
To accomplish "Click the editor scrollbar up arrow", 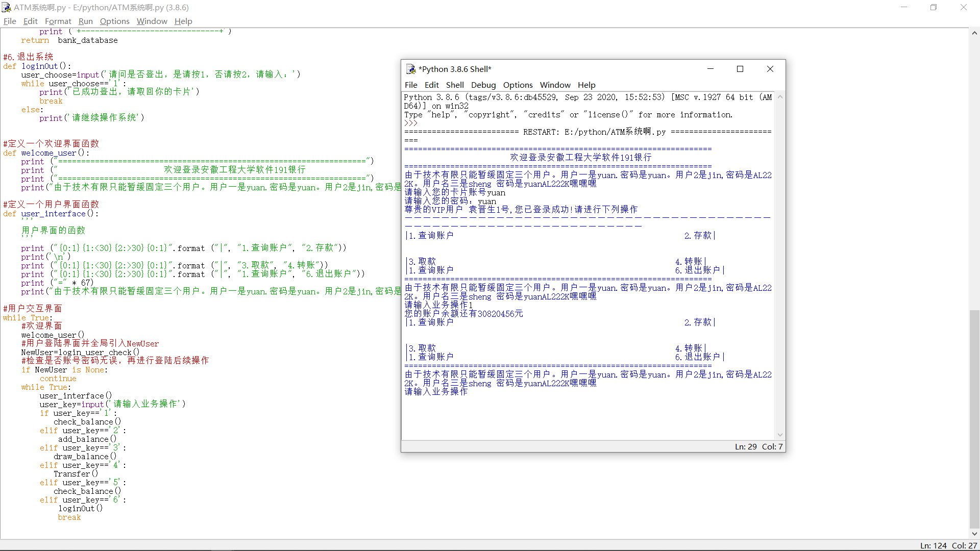I will click(974, 33).
